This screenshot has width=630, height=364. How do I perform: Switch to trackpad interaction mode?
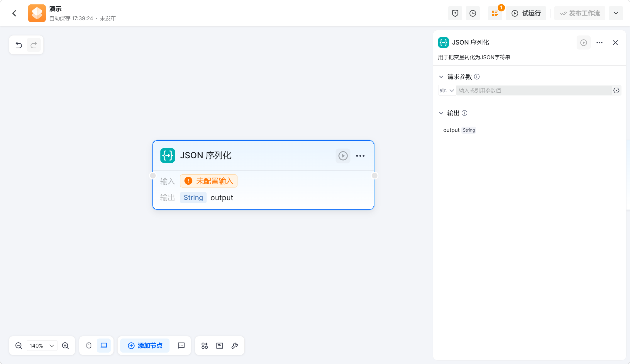pyautogui.click(x=104, y=346)
